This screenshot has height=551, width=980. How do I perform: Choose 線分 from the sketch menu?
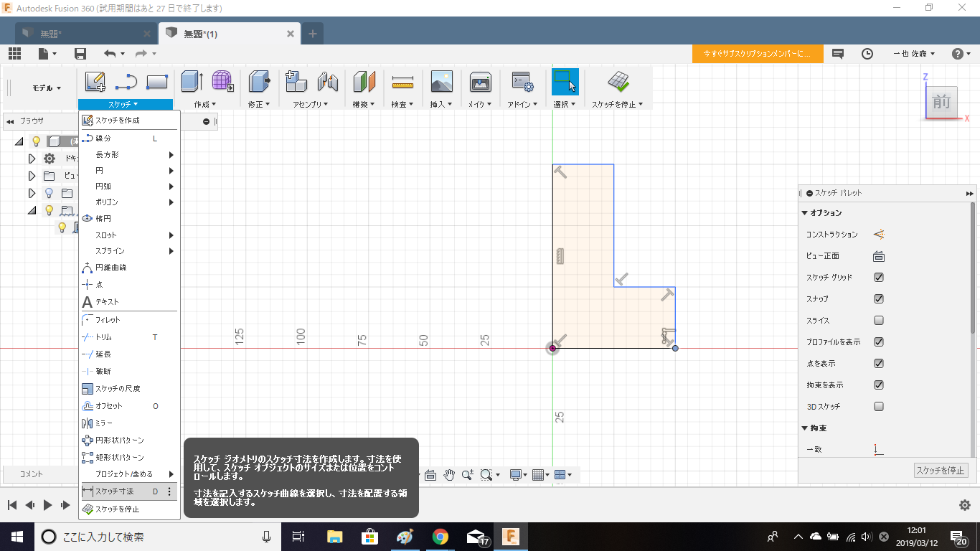129,138
